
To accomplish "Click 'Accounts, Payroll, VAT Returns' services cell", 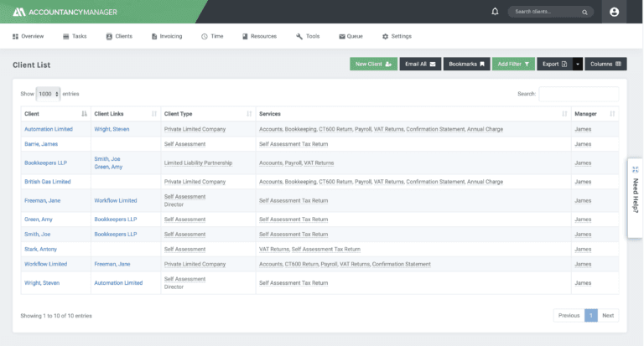I will 297,163.
